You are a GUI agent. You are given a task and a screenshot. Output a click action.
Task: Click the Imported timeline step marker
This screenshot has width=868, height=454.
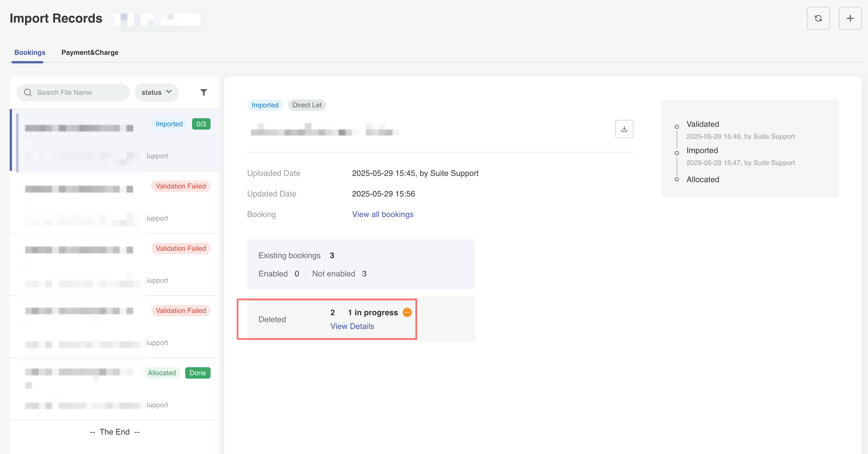[x=677, y=153]
